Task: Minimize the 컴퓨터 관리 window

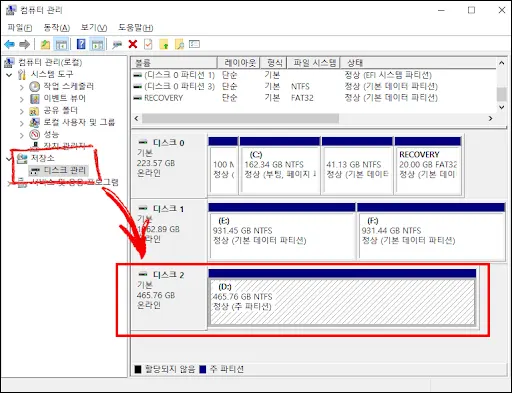Action: tap(441, 10)
